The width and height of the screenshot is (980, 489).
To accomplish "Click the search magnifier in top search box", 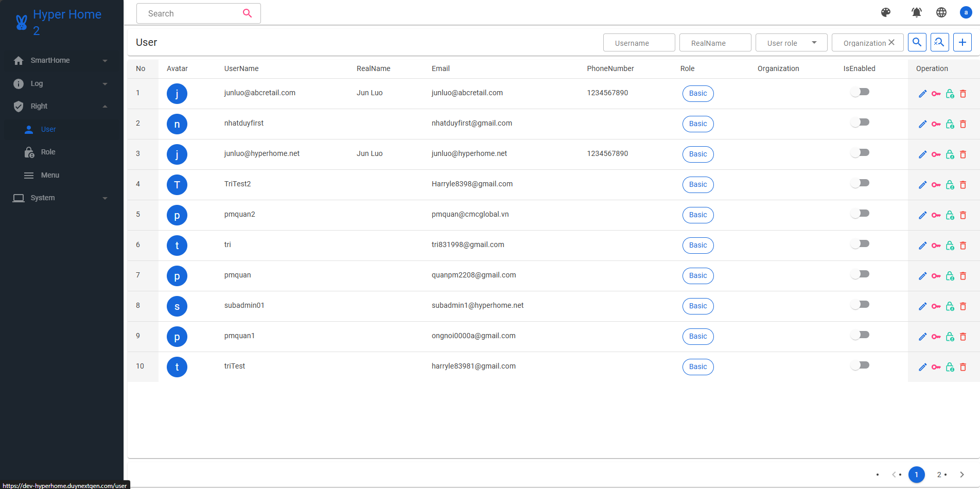I will tap(248, 13).
